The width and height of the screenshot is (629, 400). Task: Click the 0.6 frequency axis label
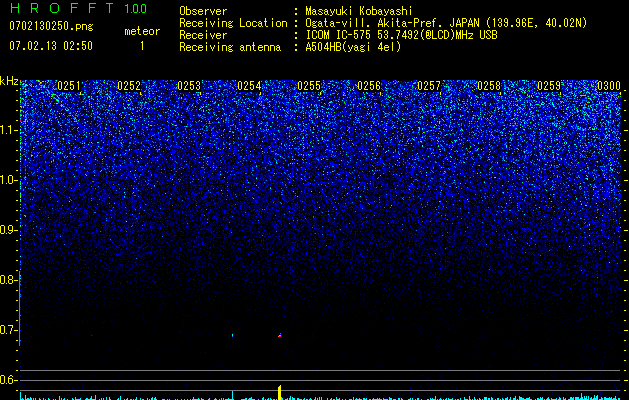click(x=9, y=380)
